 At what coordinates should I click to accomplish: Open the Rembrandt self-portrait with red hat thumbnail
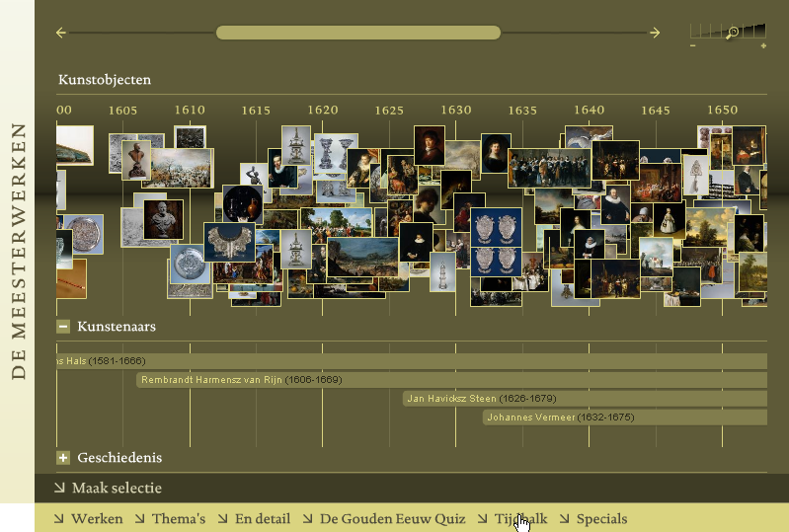pos(430,145)
